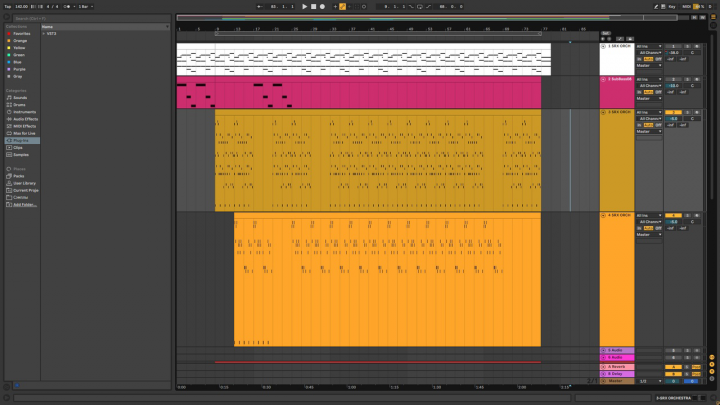Open Master track 1/2 output dropdown
This screenshot has height=405, width=720.
coord(649,381)
